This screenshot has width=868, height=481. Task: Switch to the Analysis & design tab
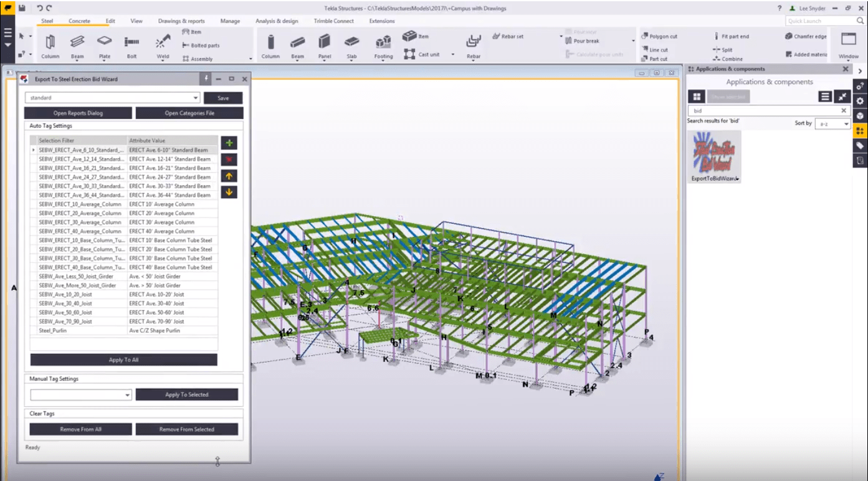tap(277, 21)
